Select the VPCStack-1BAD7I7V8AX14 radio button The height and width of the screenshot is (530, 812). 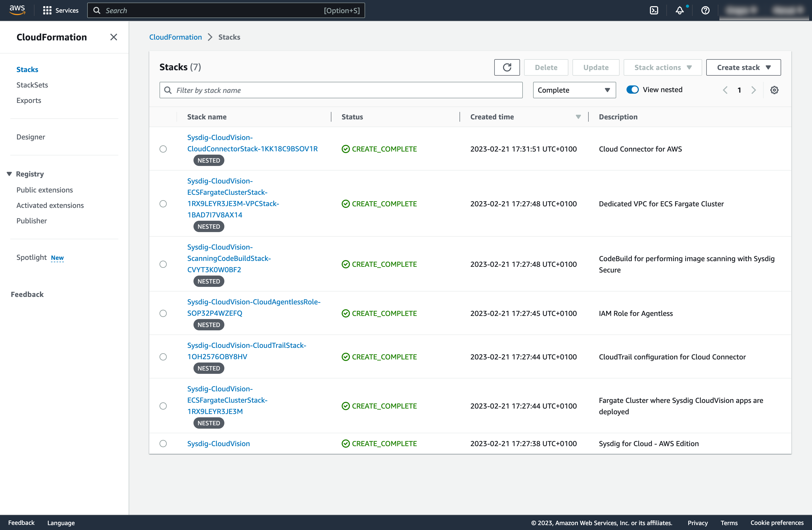163,204
